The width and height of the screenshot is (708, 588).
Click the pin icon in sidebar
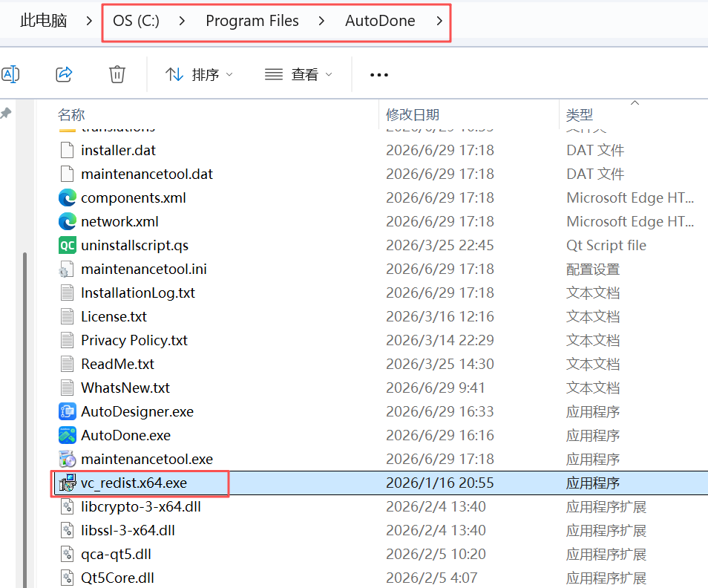pyautogui.click(x=6, y=114)
